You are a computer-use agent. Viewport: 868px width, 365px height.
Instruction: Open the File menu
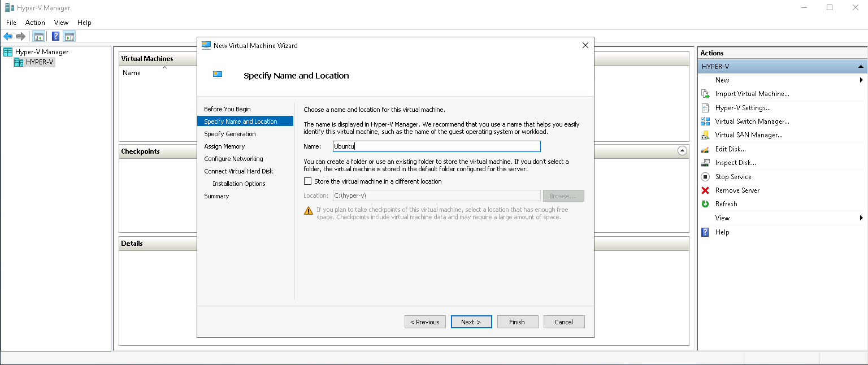click(11, 23)
